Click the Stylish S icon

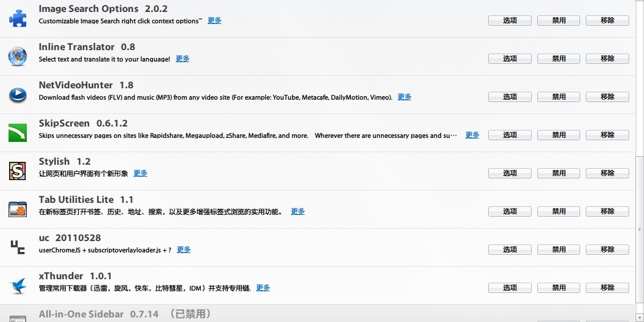(18, 171)
